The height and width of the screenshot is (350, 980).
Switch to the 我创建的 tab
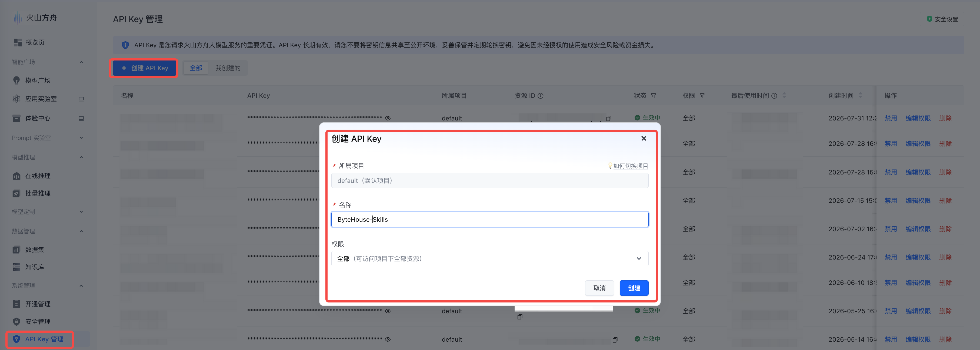228,68
